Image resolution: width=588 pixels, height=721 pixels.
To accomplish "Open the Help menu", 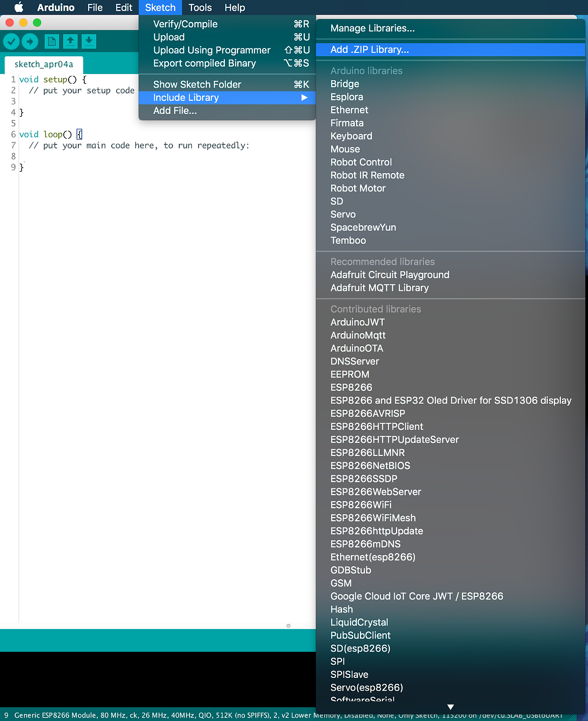I will [235, 7].
